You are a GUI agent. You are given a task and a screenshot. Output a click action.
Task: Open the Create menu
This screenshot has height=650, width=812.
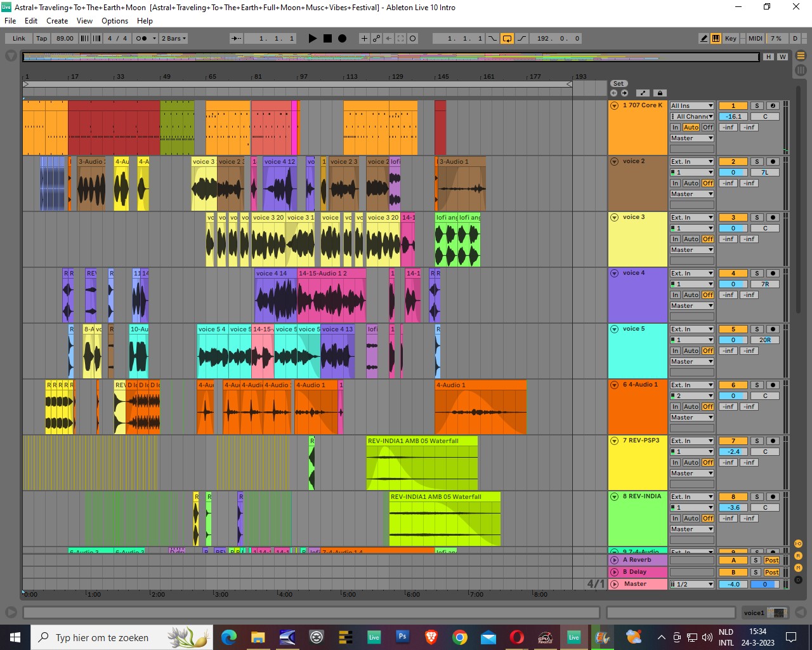pos(57,21)
